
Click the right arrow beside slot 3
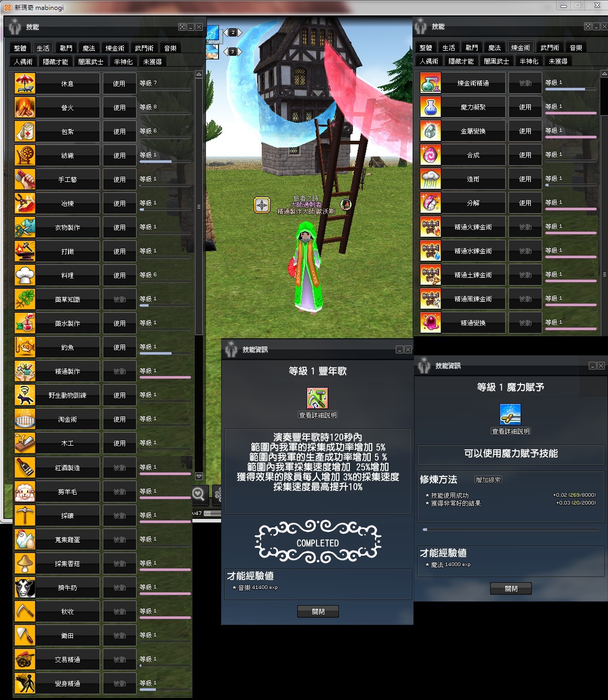(x=240, y=52)
